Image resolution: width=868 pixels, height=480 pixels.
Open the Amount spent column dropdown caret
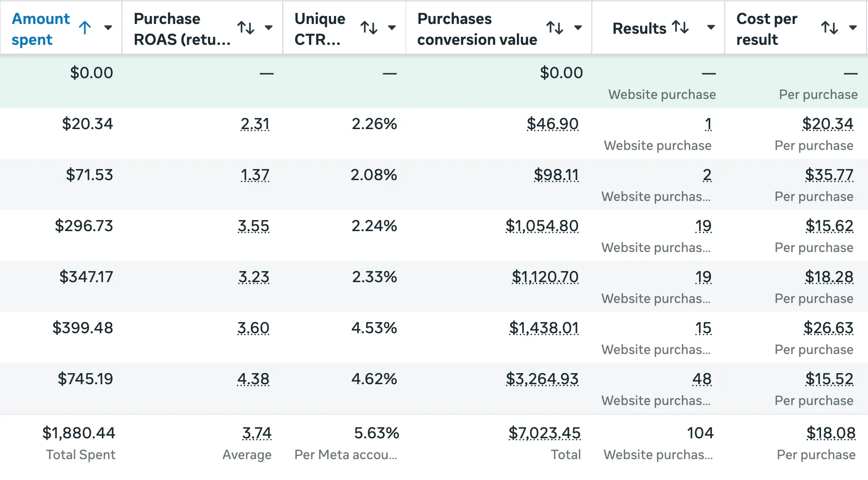[108, 28]
